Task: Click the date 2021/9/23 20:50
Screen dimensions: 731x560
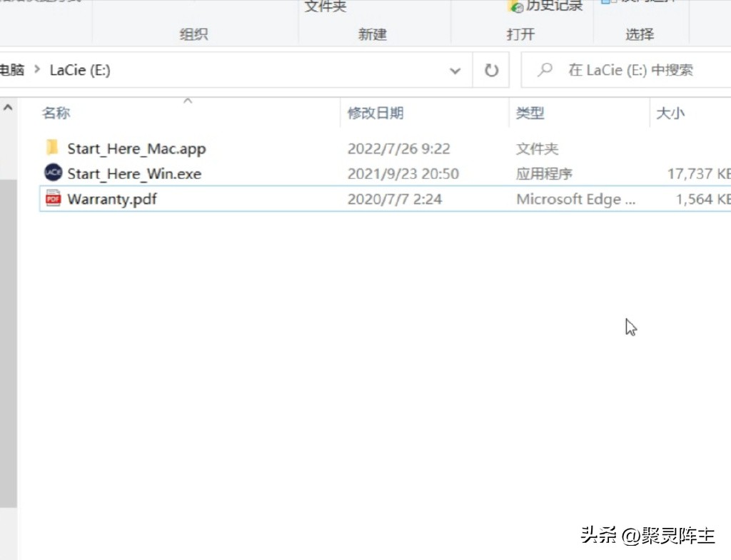Action: [403, 174]
